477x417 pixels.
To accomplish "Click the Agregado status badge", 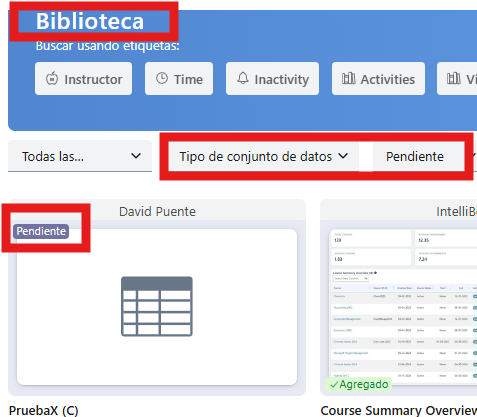I will 359,384.
